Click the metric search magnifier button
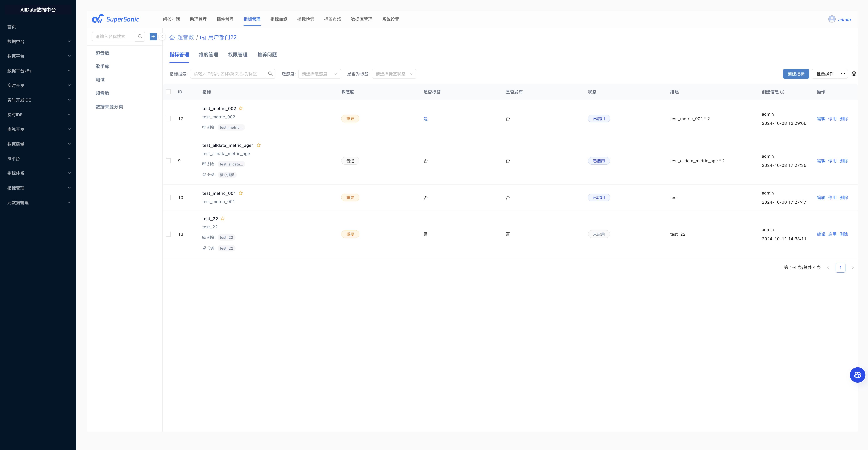This screenshot has width=868, height=450. 270,74
